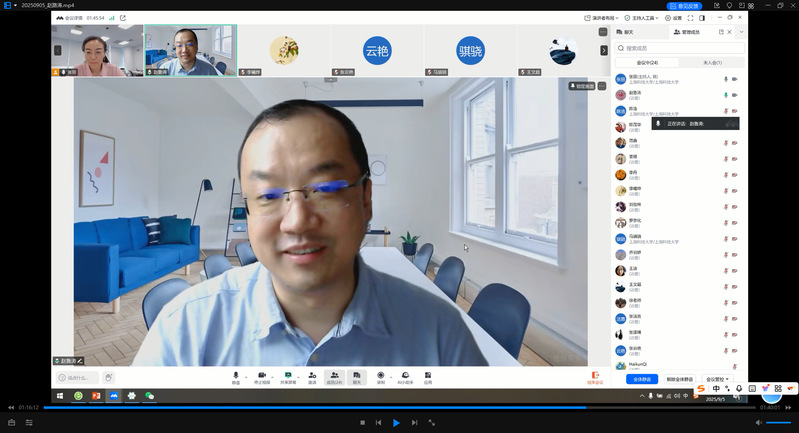Toggle the lock view button on video

pyautogui.click(x=582, y=86)
